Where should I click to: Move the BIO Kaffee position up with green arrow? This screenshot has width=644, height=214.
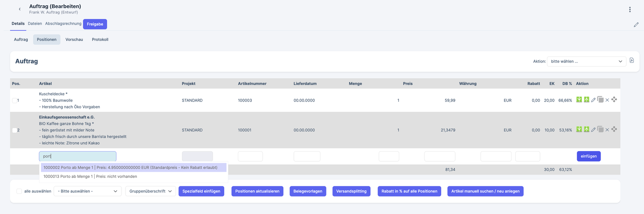click(x=586, y=129)
